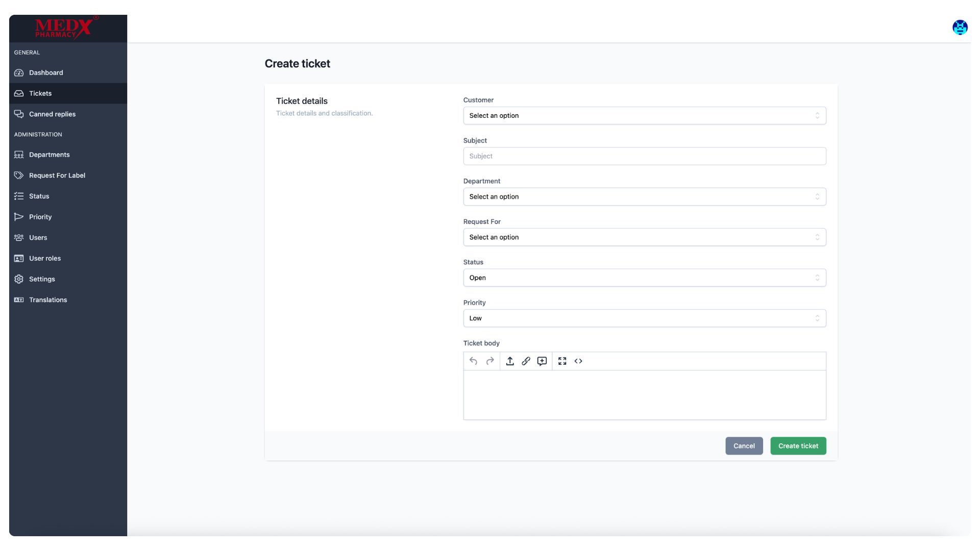Screen dimensions: 980x551
Task: Open the Department dropdown
Action: click(x=645, y=197)
